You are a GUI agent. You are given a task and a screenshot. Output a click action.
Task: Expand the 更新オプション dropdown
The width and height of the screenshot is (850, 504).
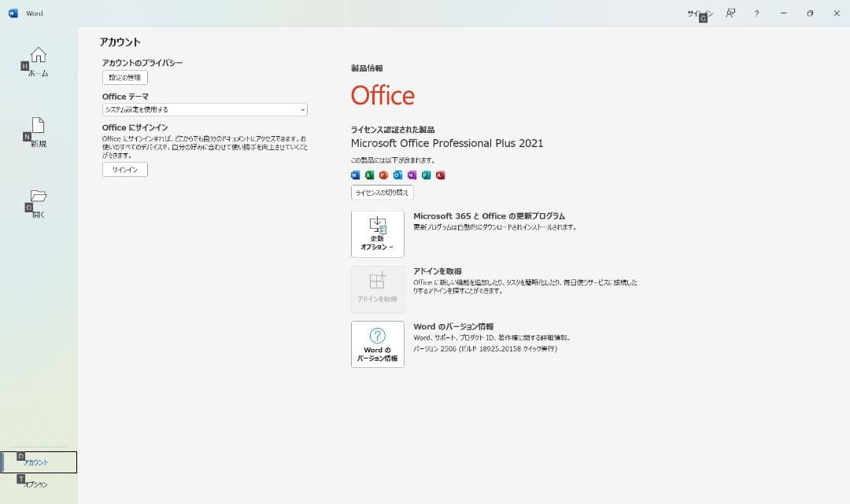click(x=377, y=234)
